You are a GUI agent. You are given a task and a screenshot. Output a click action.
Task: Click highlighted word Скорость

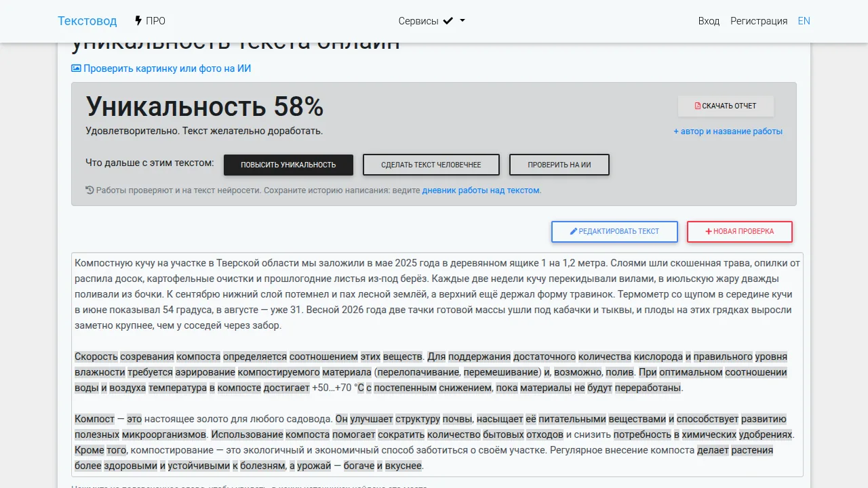[x=96, y=357]
